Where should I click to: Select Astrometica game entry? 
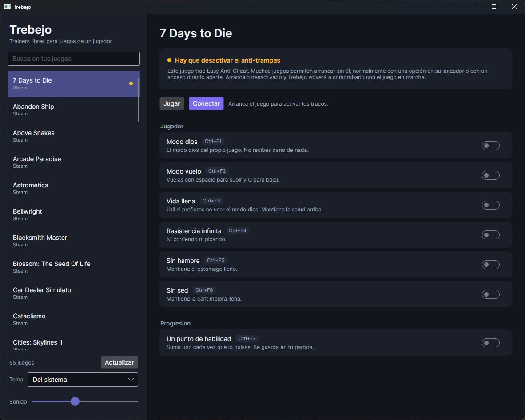point(73,188)
